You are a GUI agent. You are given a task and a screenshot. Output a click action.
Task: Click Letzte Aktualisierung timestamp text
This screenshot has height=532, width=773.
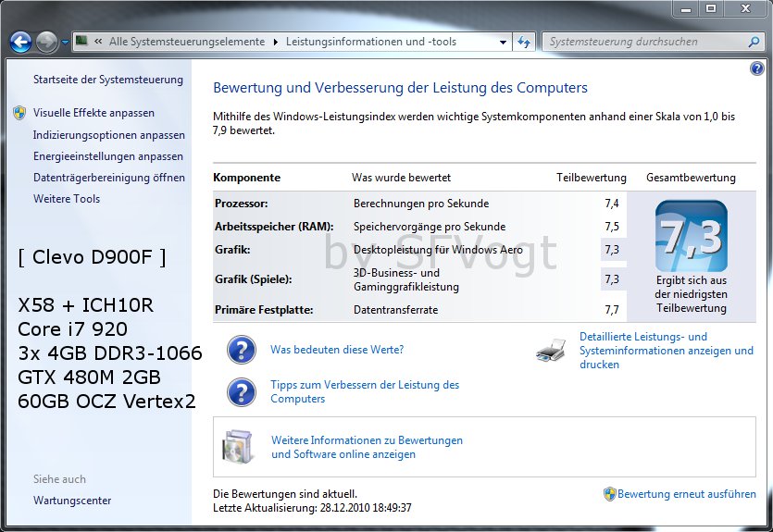pyautogui.click(x=312, y=507)
